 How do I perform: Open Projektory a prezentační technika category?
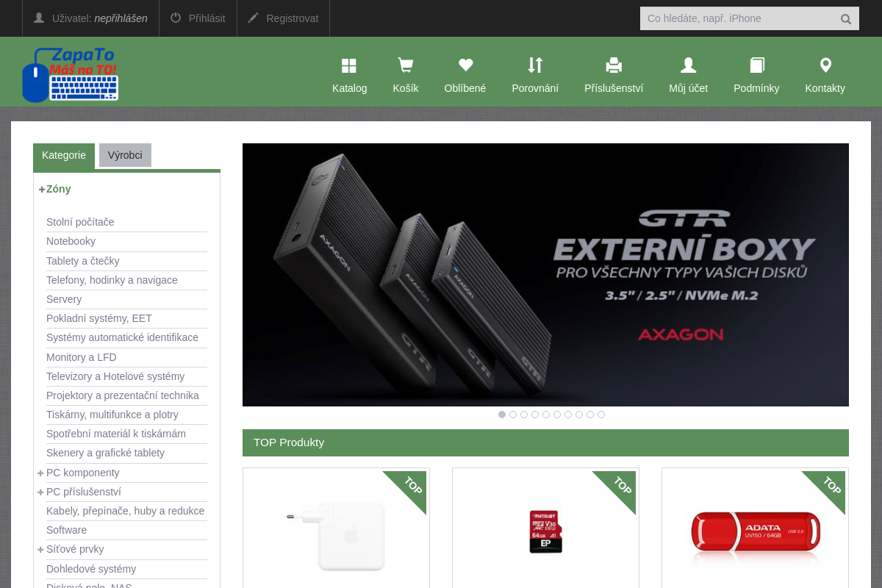123,395
